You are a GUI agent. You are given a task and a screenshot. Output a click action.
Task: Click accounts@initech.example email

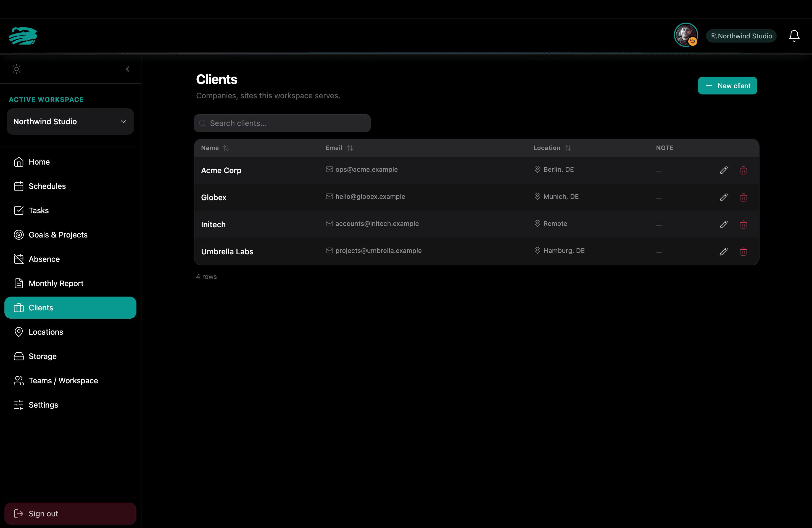(377, 223)
